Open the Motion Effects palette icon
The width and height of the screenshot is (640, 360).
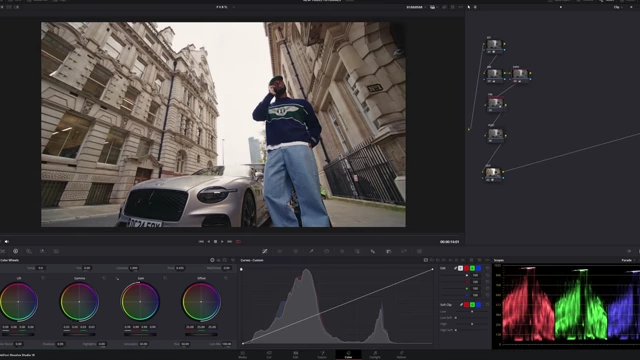coord(56,251)
